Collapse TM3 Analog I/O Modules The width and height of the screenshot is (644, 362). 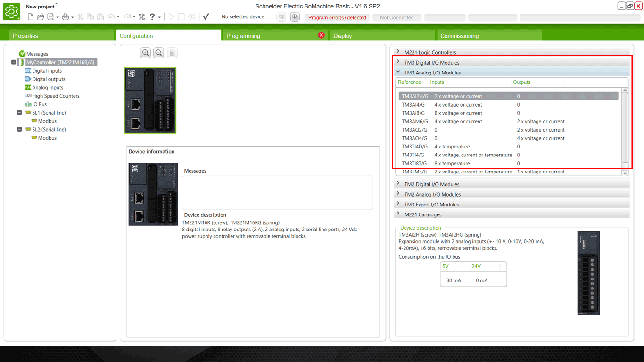(x=512, y=73)
